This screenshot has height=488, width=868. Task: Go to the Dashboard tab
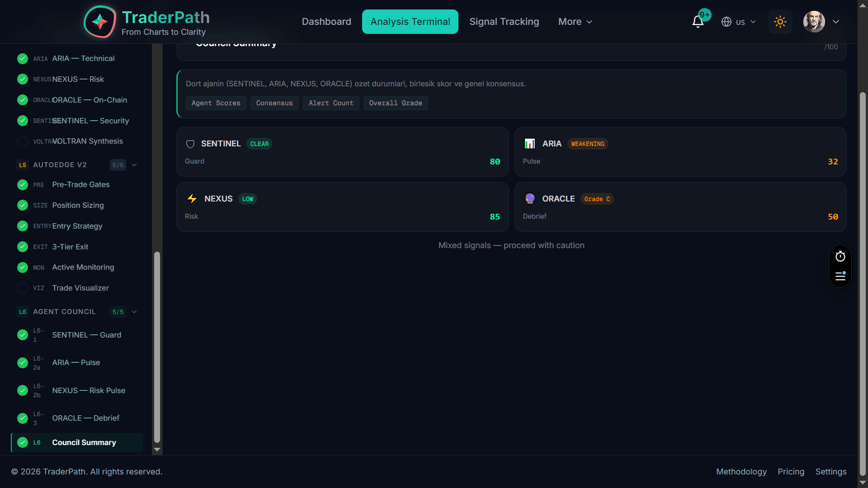click(326, 22)
